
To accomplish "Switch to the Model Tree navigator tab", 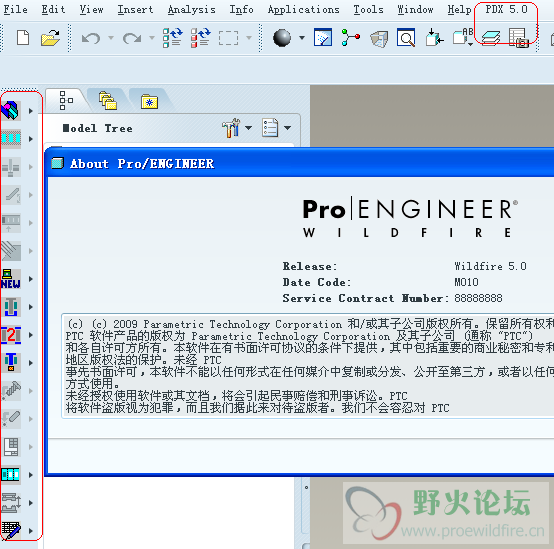I will 66,100.
